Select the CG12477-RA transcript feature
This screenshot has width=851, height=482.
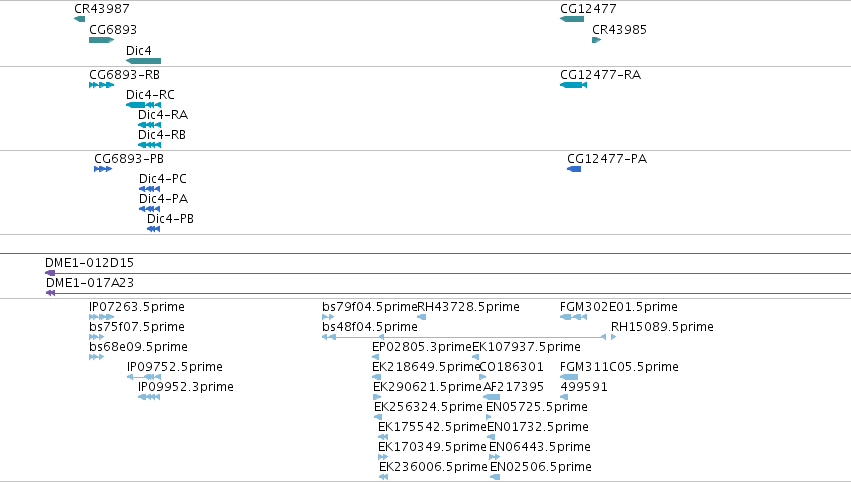pyautogui.click(x=573, y=85)
